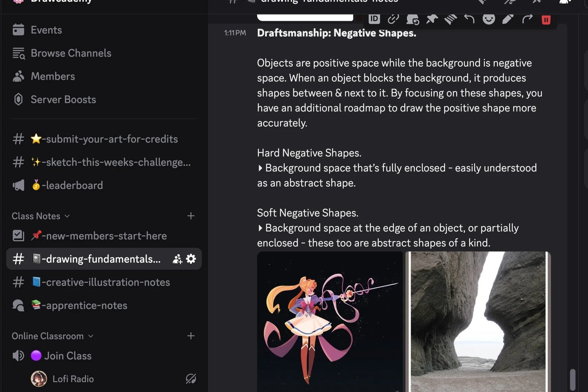Click the megaphone icon beside leaderboard
The image size is (588, 392).
19,185
